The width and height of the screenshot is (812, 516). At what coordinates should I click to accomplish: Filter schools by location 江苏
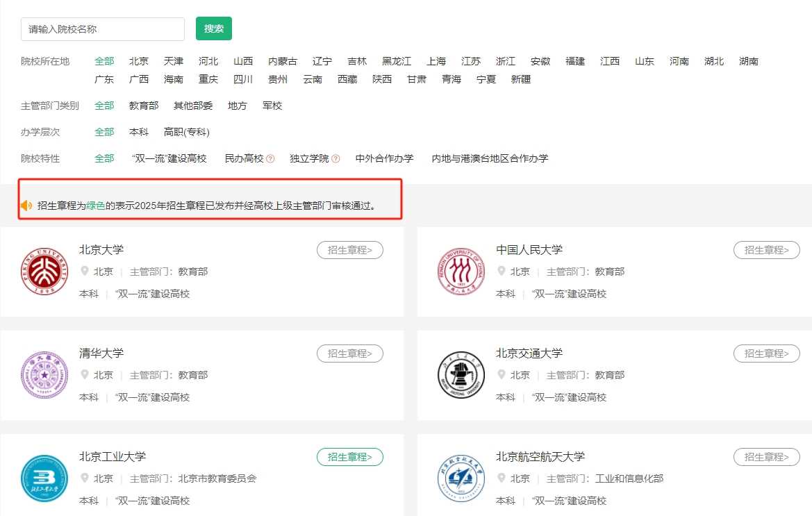click(471, 61)
